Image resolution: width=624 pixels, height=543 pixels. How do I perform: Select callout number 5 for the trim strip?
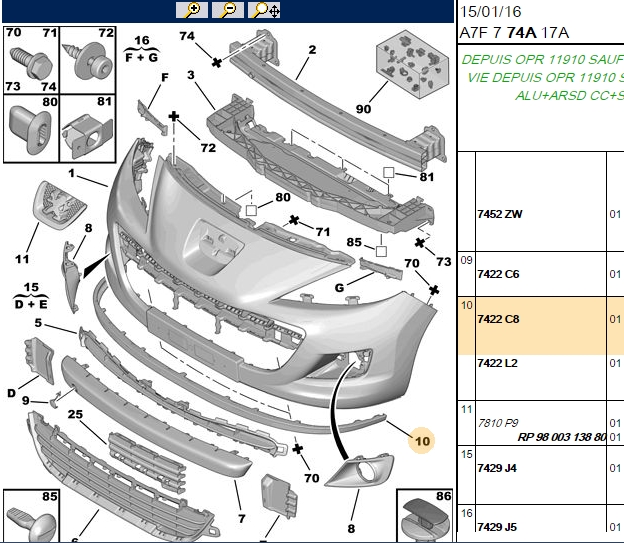click(38, 322)
